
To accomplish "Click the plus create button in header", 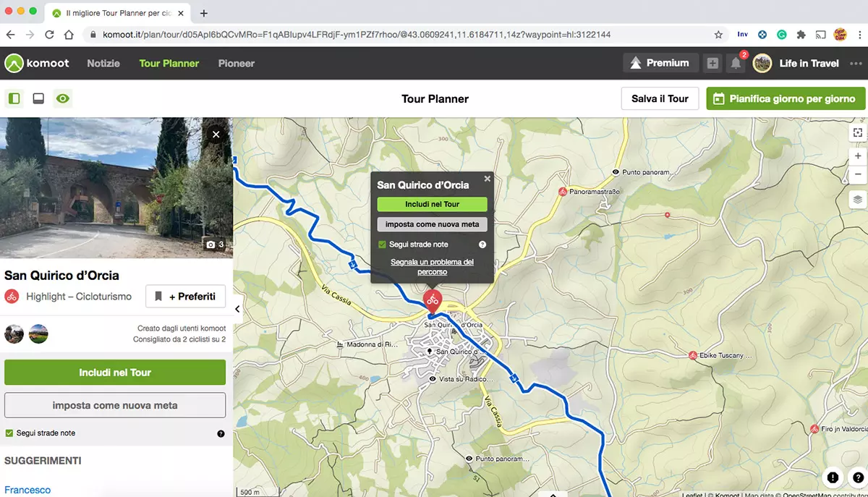I will (712, 64).
